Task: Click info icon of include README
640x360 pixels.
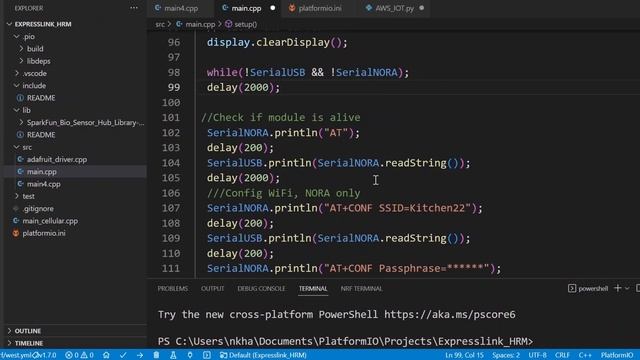Action: pos(20,98)
